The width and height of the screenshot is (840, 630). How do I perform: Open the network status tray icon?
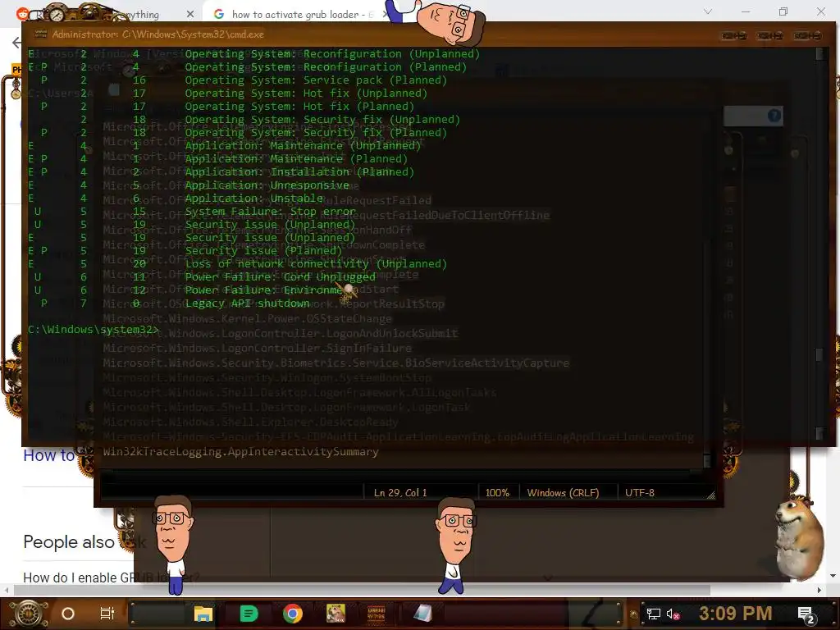click(653, 614)
